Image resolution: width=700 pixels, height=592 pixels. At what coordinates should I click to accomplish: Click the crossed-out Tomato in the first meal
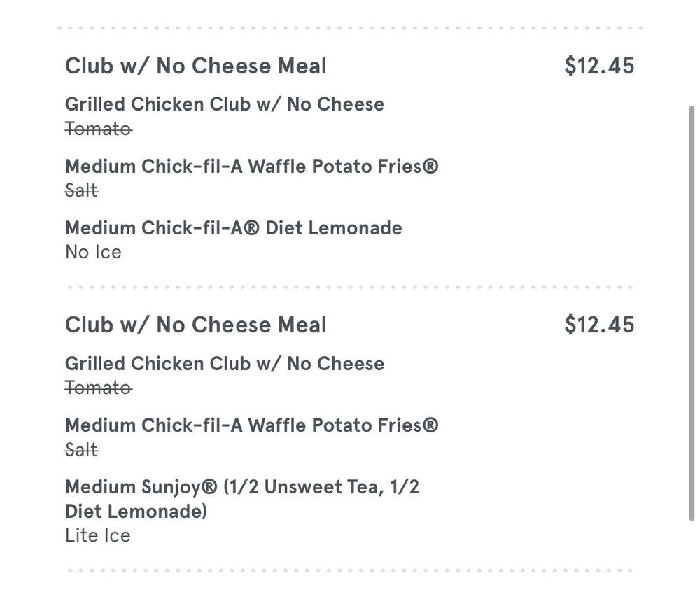click(x=98, y=129)
